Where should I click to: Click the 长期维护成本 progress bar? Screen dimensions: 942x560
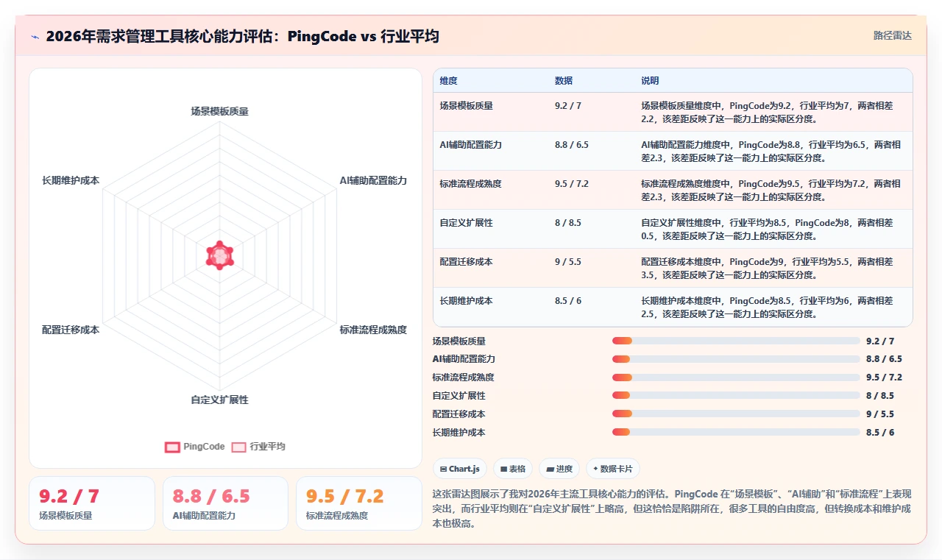[x=736, y=433]
